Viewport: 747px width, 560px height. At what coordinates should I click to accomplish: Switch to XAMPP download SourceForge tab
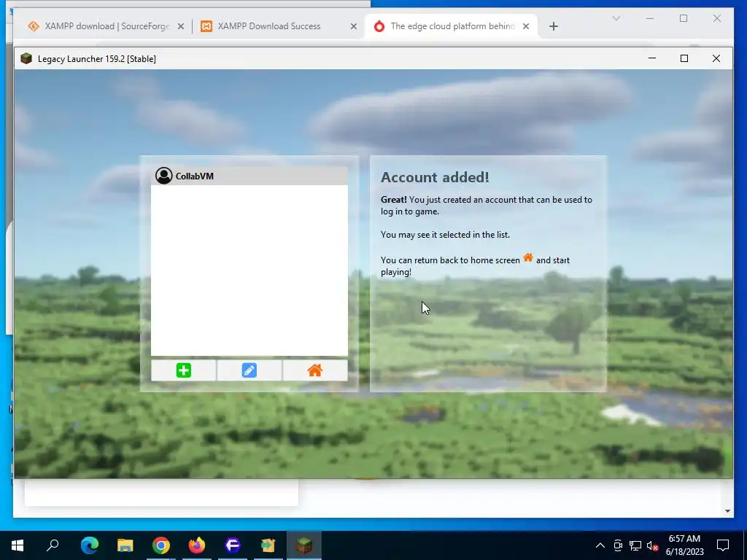coord(107,26)
